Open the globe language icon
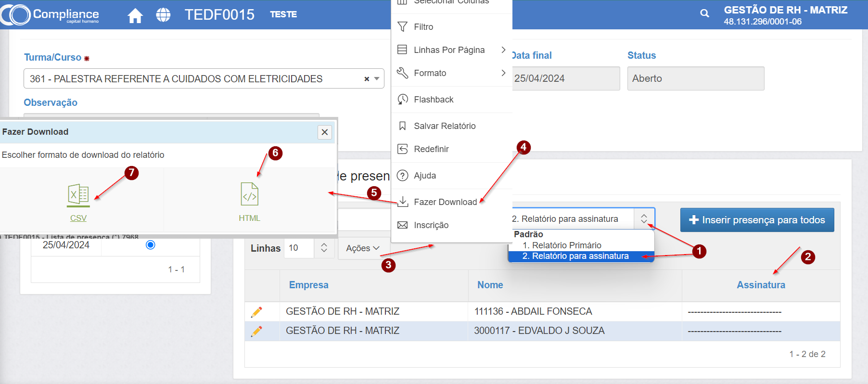 (x=164, y=15)
